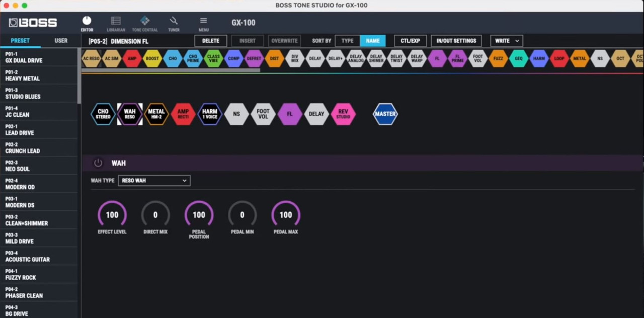Open the Editor view icon
This screenshot has height=318, width=644.
pyautogui.click(x=87, y=23)
